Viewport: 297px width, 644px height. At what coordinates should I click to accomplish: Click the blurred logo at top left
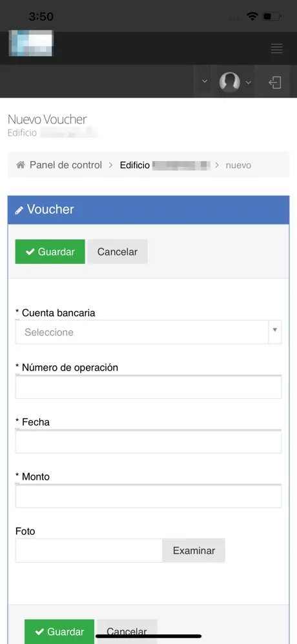pos(31,43)
